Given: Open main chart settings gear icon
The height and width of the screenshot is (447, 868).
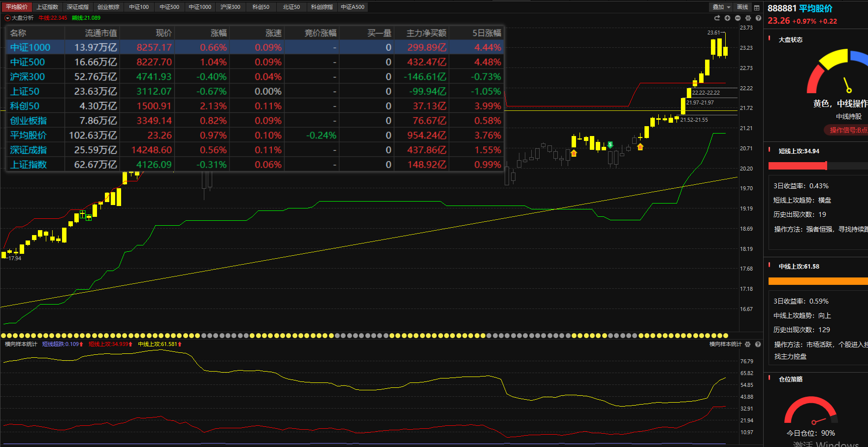Looking at the screenshot, I should (x=748, y=18).
